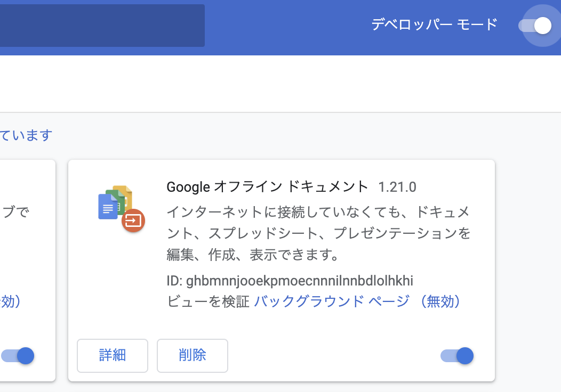Click the extension description paragraph

click(x=318, y=233)
